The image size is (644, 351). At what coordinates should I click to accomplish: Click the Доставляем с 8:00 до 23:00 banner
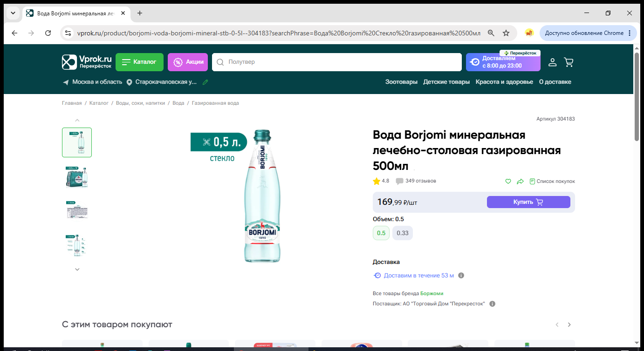[x=503, y=62]
